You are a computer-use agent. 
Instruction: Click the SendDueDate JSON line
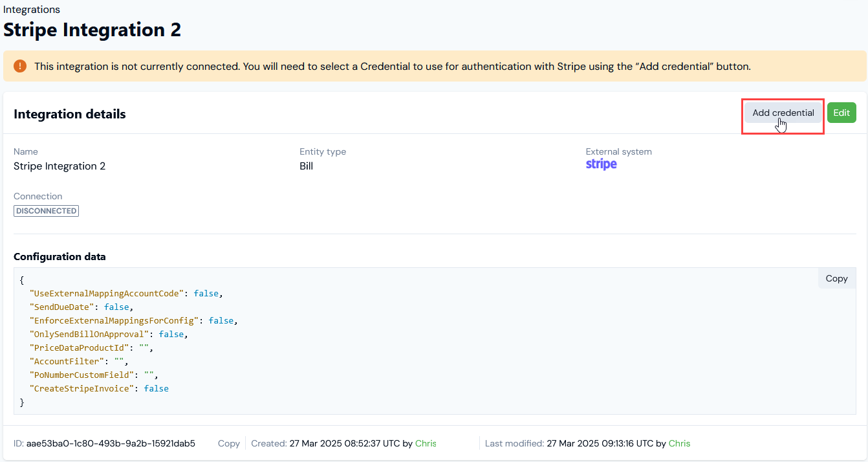[81, 307]
